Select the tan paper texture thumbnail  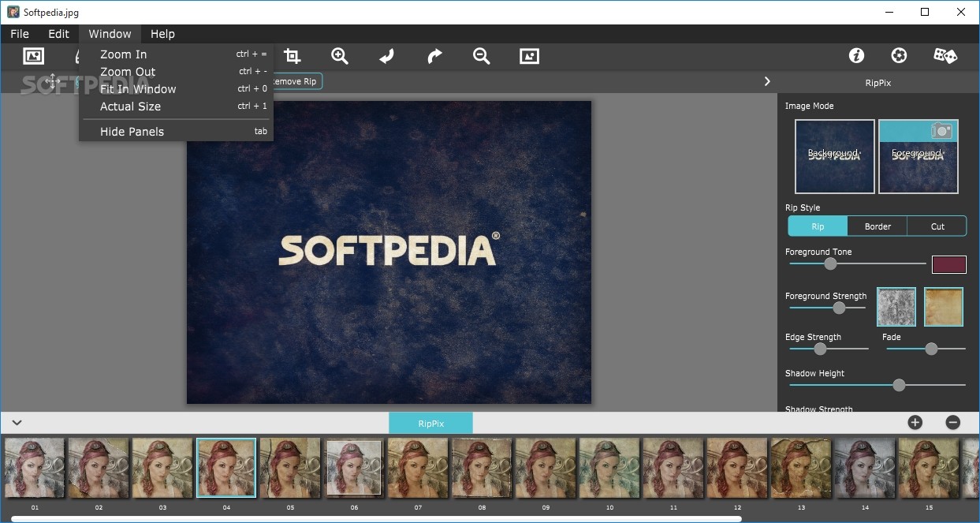coord(944,307)
